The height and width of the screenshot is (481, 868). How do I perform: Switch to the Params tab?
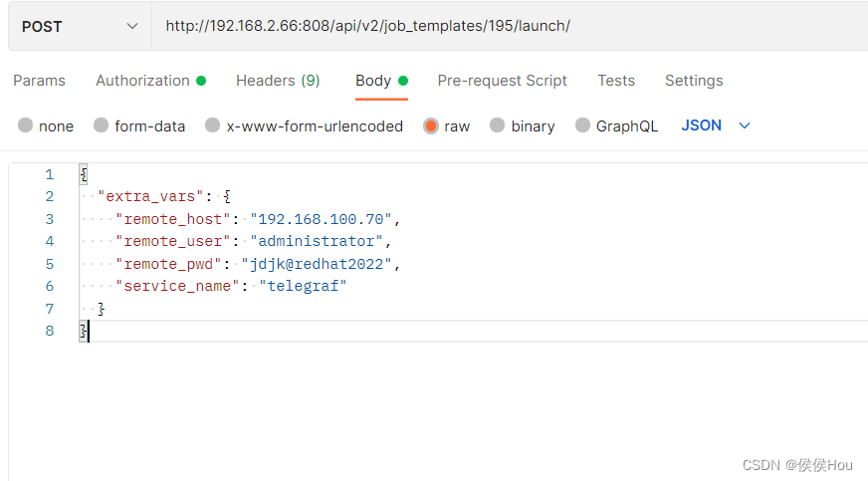[x=39, y=81]
